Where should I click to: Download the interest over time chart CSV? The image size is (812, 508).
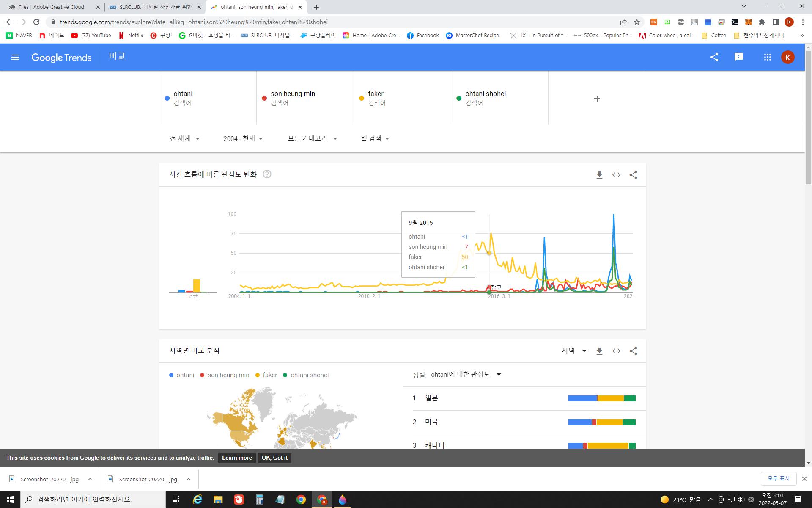point(599,175)
